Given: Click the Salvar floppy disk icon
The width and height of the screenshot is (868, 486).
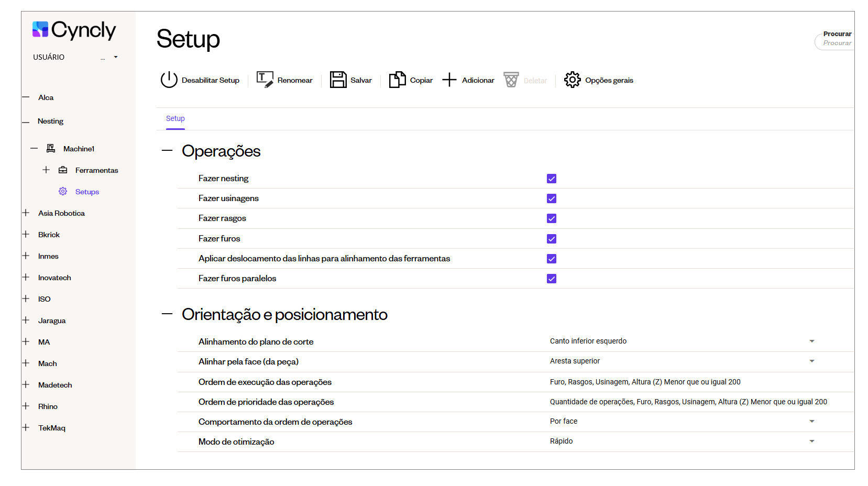Looking at the screenshot, I should (x=338, y=80).
